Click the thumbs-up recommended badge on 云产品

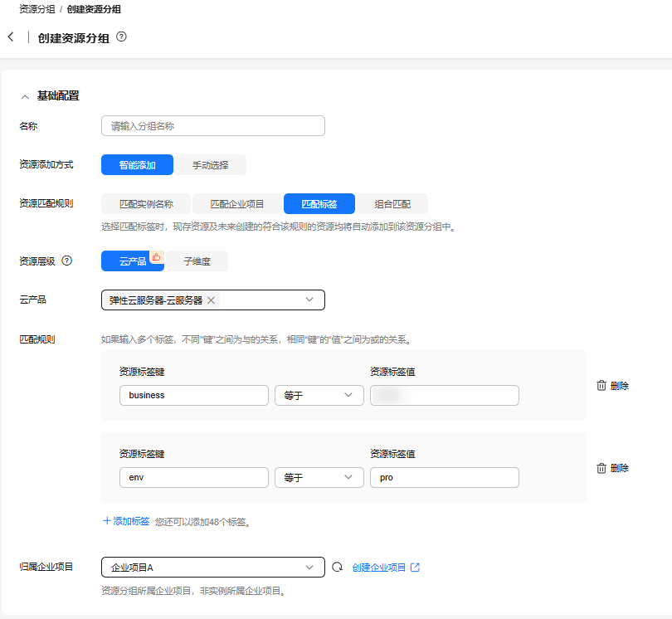(x=157, y=257)
